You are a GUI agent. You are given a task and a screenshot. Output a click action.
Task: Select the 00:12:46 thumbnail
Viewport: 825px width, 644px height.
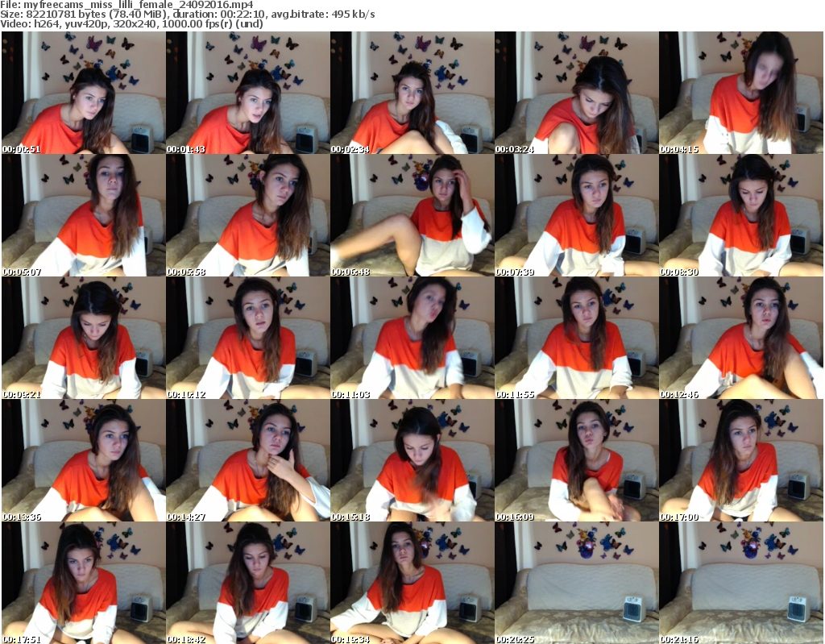(740, 339)
